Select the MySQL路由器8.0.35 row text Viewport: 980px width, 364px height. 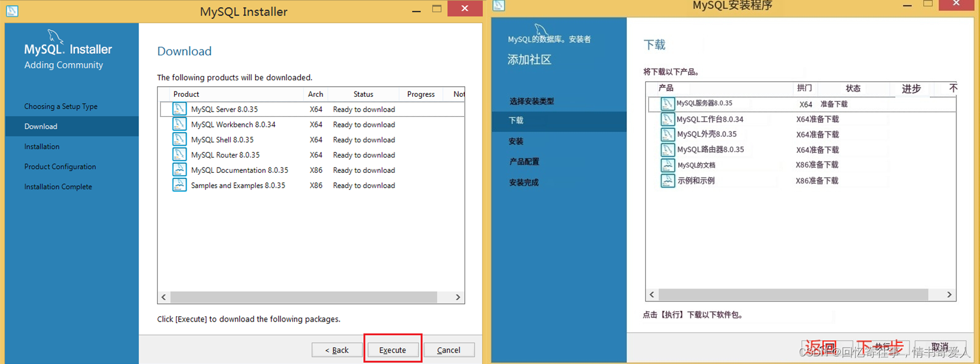click(x=710, y=149)
